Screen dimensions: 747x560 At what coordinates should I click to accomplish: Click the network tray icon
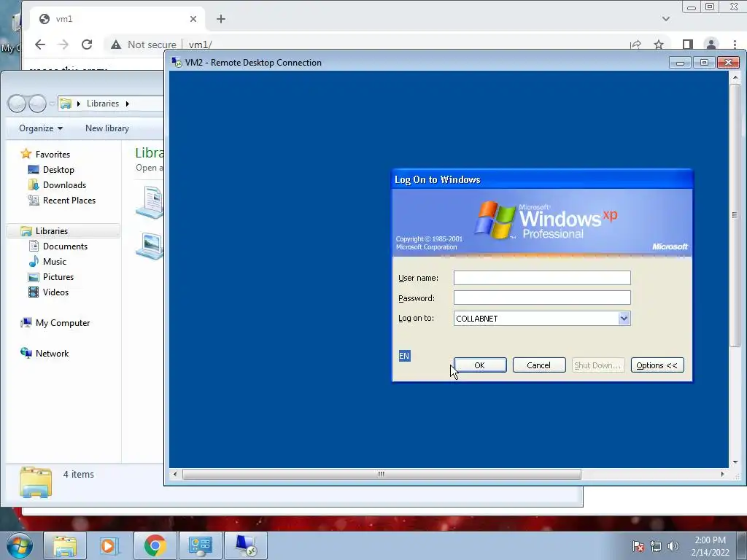point(656,546)
